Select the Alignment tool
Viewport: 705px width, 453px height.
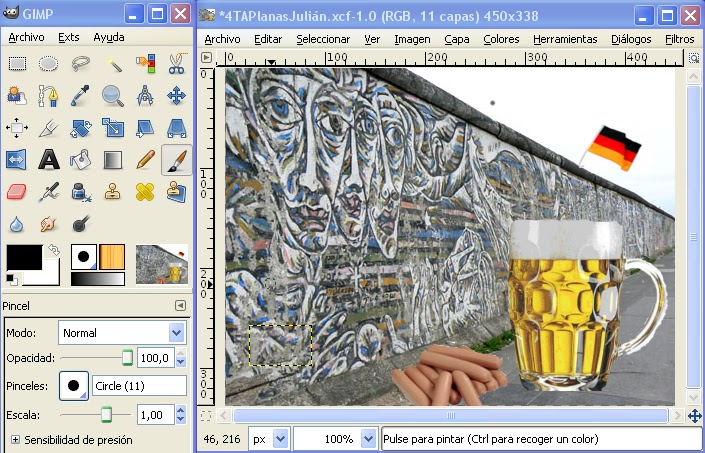coord(17,128)
